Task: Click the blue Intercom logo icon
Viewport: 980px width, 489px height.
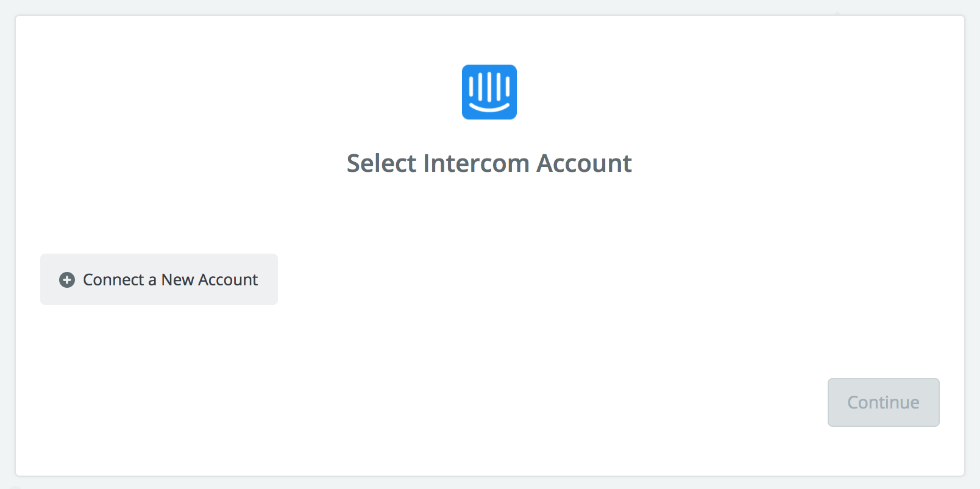Action: click(489, 92)
